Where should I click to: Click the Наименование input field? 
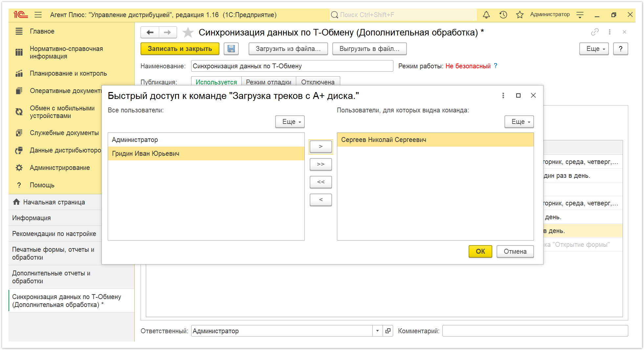292,66
